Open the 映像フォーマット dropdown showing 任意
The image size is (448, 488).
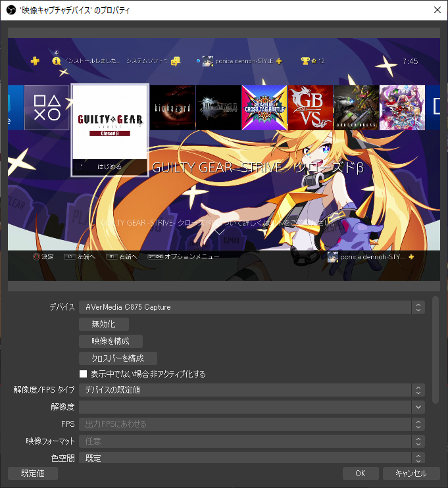pos(252,441)
